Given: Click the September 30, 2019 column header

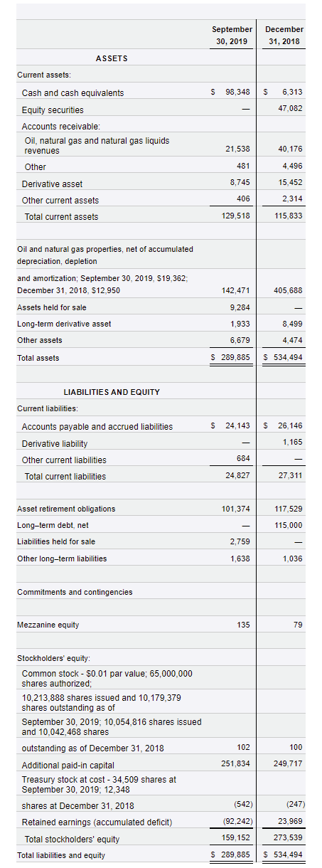Looking at the screenshot, I should pyautogui.click(x=232, y=35).
